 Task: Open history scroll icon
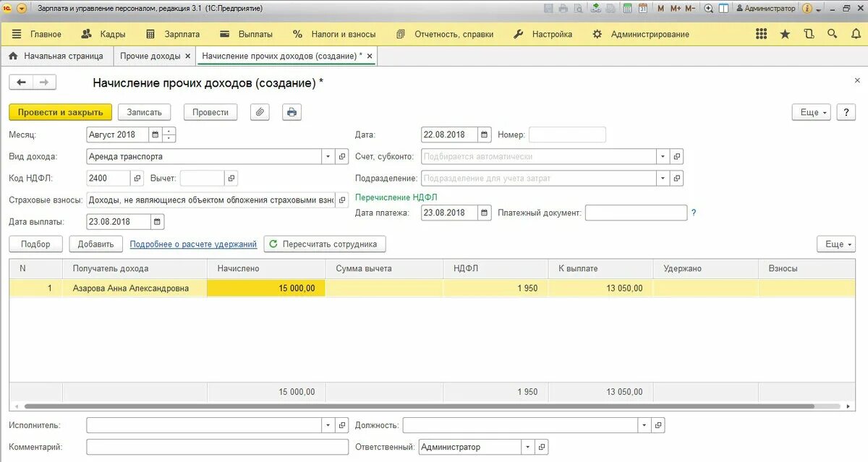click(x=809, y=34)
